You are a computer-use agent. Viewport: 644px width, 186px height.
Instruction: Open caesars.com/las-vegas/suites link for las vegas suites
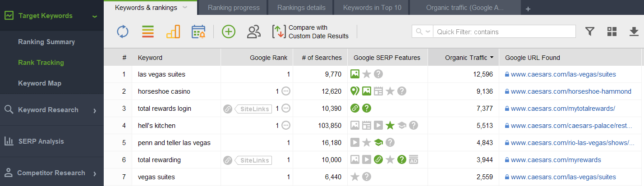coord(563,74)
